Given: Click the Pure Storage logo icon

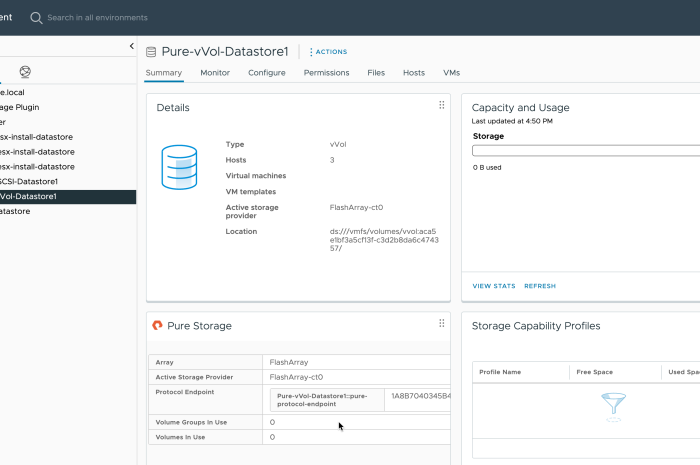Looking at the screenshot, I should point(157,326).
